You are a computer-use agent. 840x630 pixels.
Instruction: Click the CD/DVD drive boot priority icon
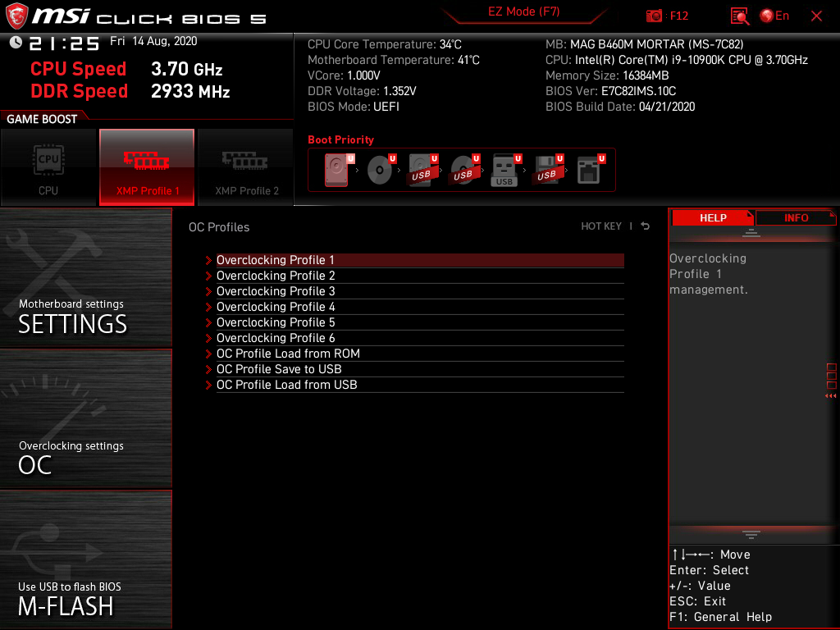pos(380,170)
